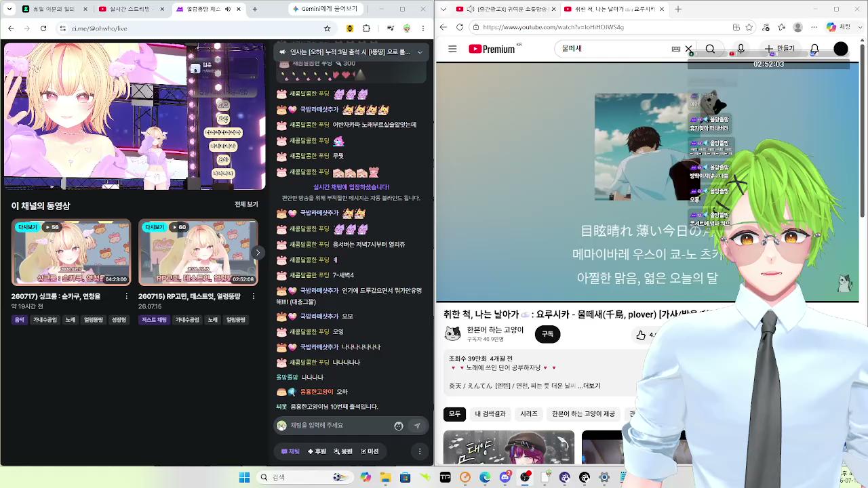This screenshot has width=868, height=488.
Task: Select the 시리즈 filter chip
Action: click(529, 414)
